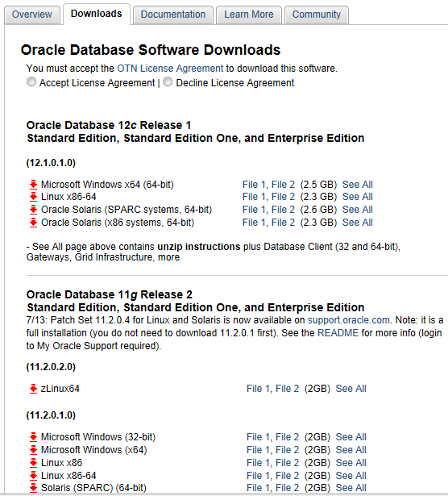Image resolution: width=448 pixels, height=496 pixels.
Task: Click download icon beside Microsoft Windows (32-bit)
Action: click(33, 437)
